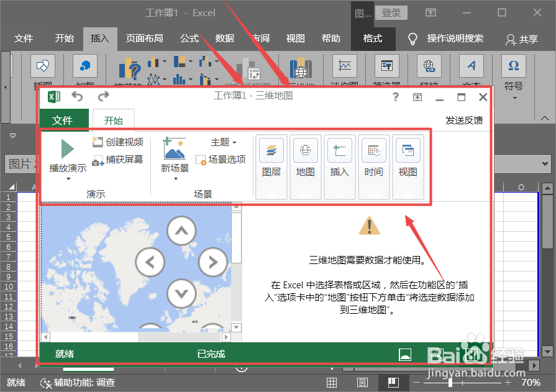Click the help question mark in 3D Maps
556x392 pixels.
click(396, 96)
